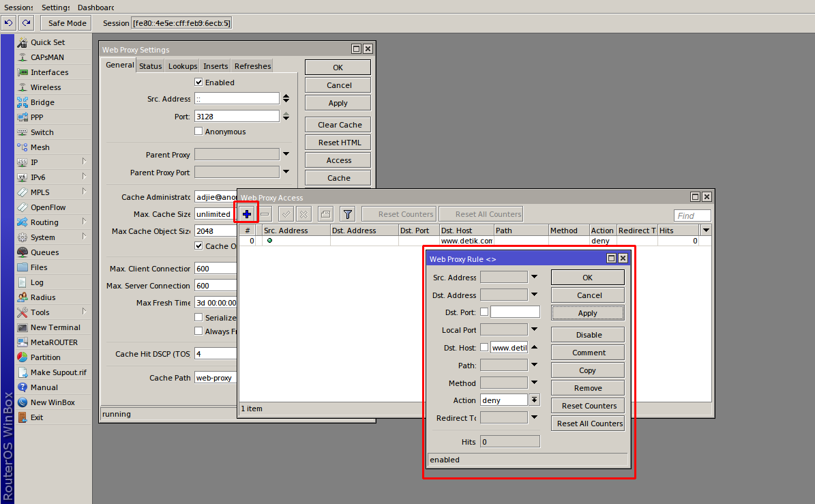
Task: Toggle Dst. Host invert checkbox in Web Proxy Rule
Action: 484,347
